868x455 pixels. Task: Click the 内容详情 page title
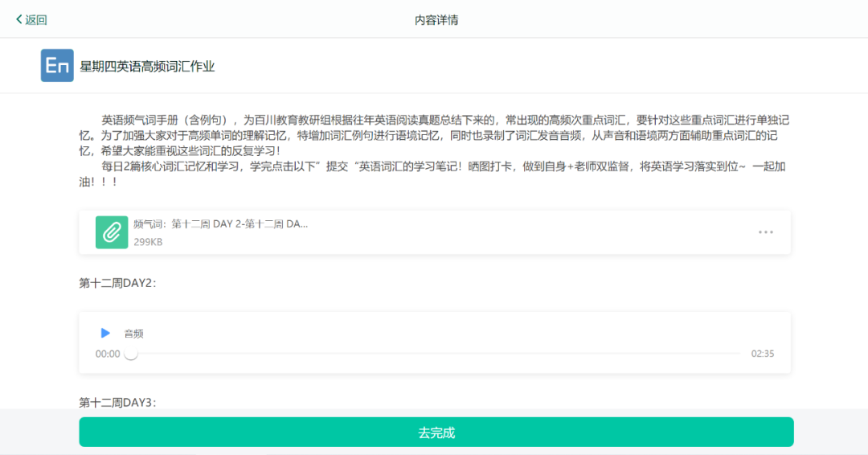click(x=436, y=20)
